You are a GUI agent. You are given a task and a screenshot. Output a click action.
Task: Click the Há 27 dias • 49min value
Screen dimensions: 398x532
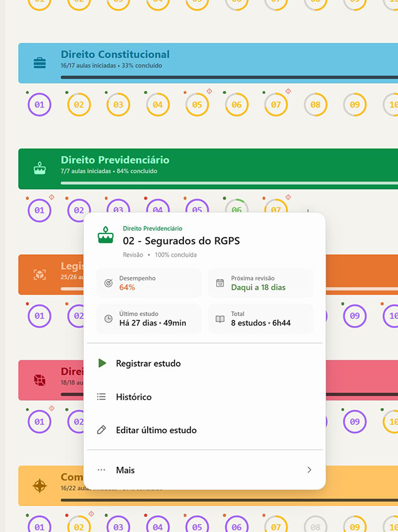pyautogui.click(x=153, y=323)
